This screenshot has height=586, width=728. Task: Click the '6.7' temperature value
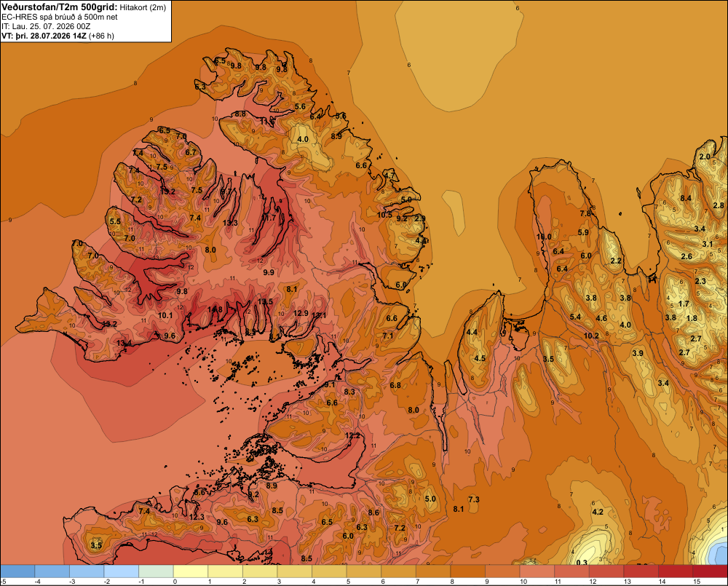pyautogui.click(x=191, y=152)
